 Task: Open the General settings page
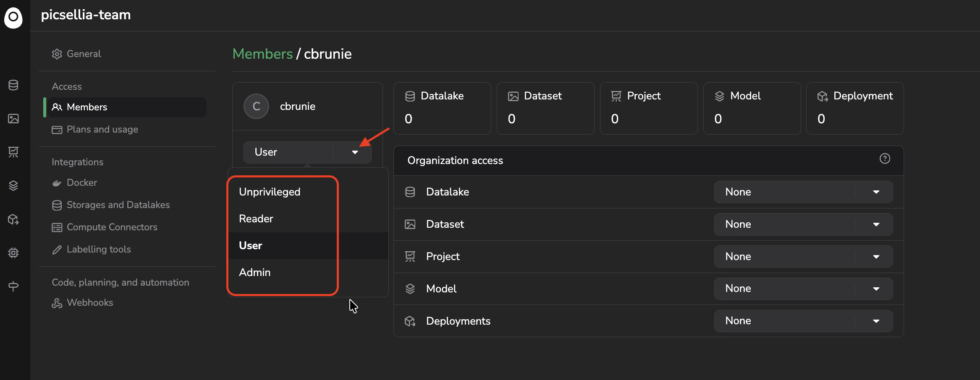pyautogui.click(x=76, y=54)
